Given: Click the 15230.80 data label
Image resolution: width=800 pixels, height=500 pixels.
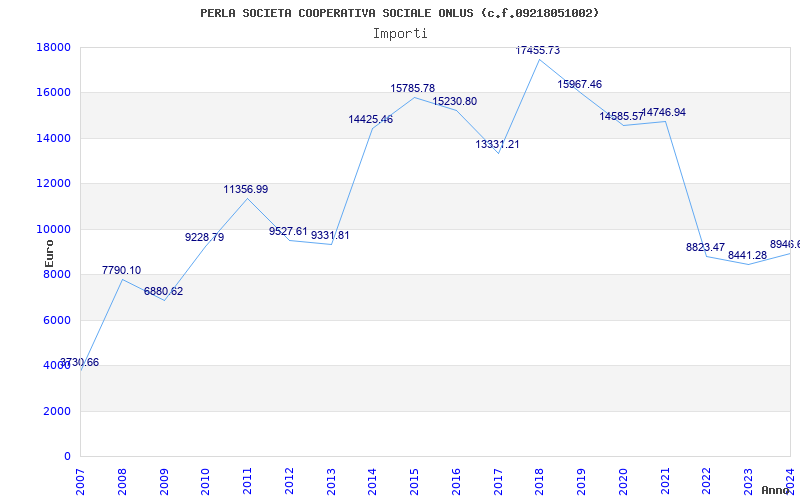Looking at the screenshot, I should pyautogui.click(x=455, y=101).
